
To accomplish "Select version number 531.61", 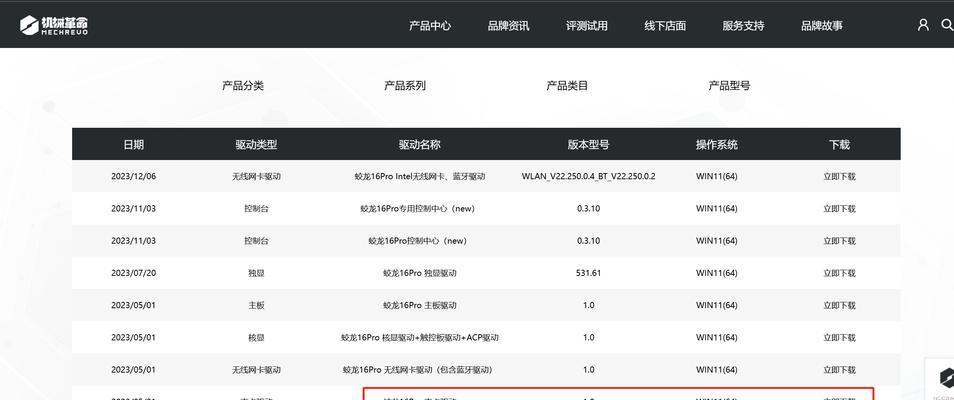I will pyautogui.click(x=588, y=273).
